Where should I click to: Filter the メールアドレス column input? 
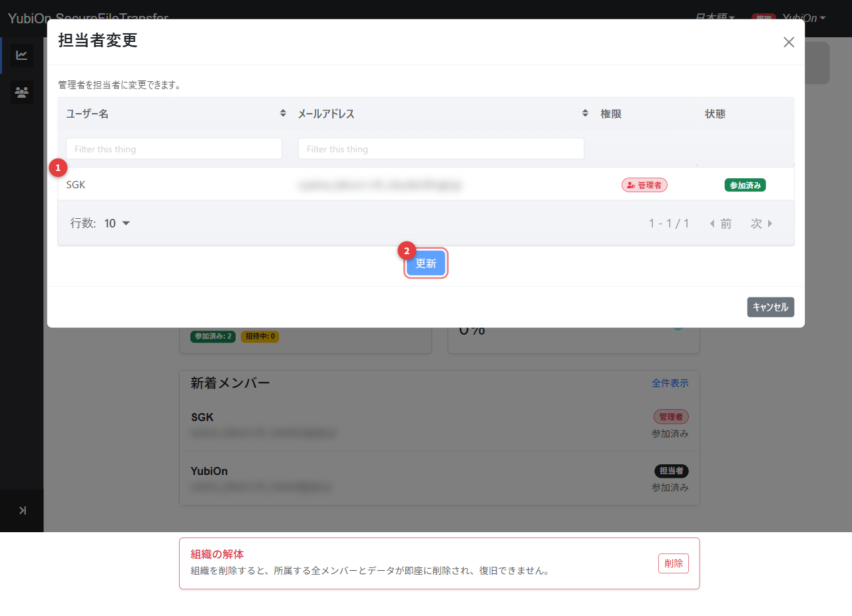(x=441, y=148)
